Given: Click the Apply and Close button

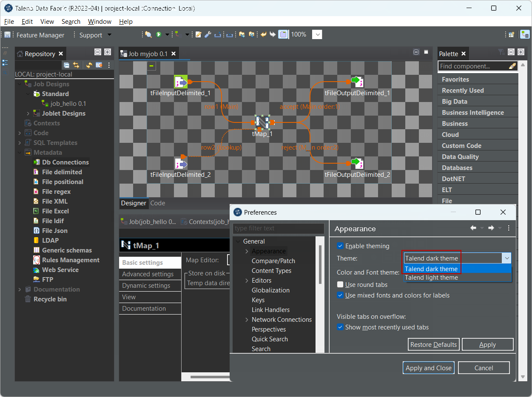Looking at the screenshot, I should pos(428,368).
